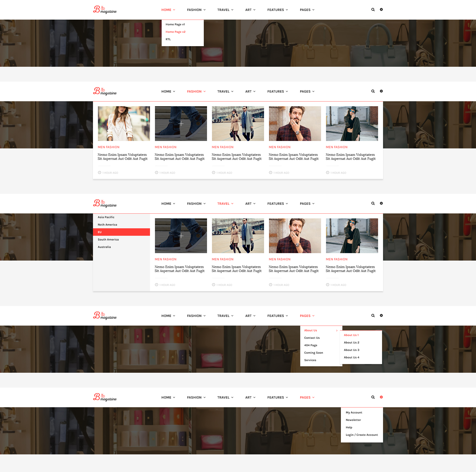The height and width of the screenshot is (472, 476).
Task: Click the search icon in the second navigation bar
Action: [x=373, y=91]
